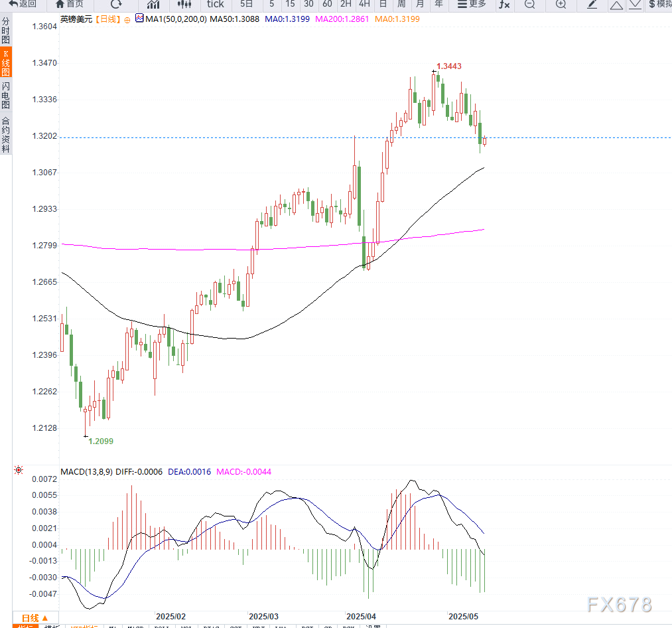Click the 返回 back button
Screen dimensions: 672x628
(23, 4)
